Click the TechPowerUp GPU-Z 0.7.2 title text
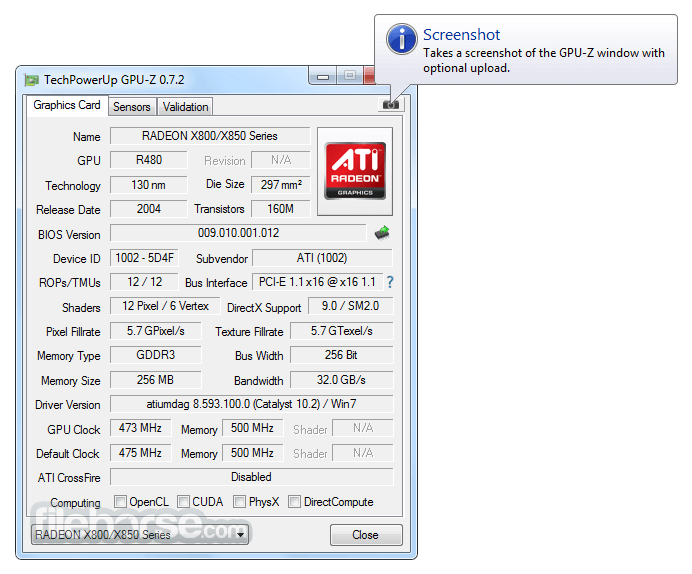692x574 pixels. [x=114, y=80]
